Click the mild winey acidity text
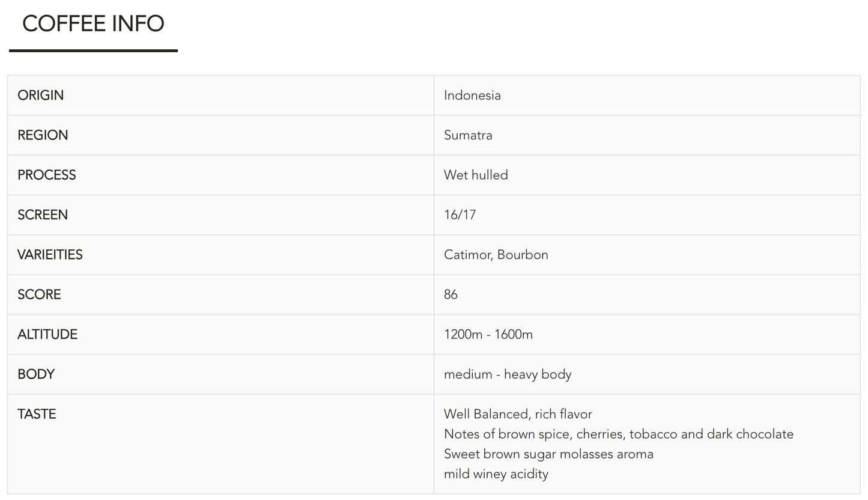The height and width of the screenshot is (500, 868). click(496, 474)
